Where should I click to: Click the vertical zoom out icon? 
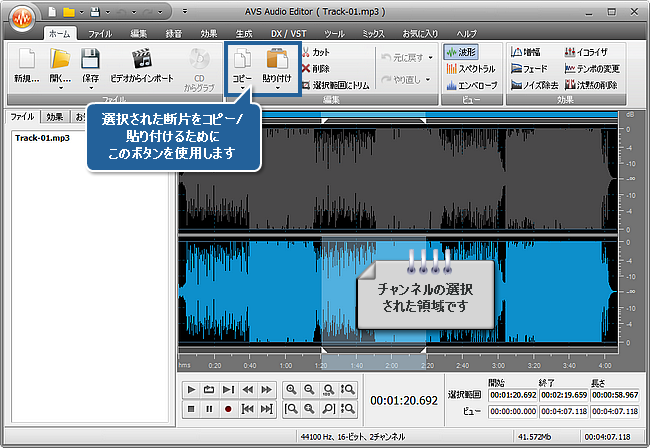(x=347, y=409)
